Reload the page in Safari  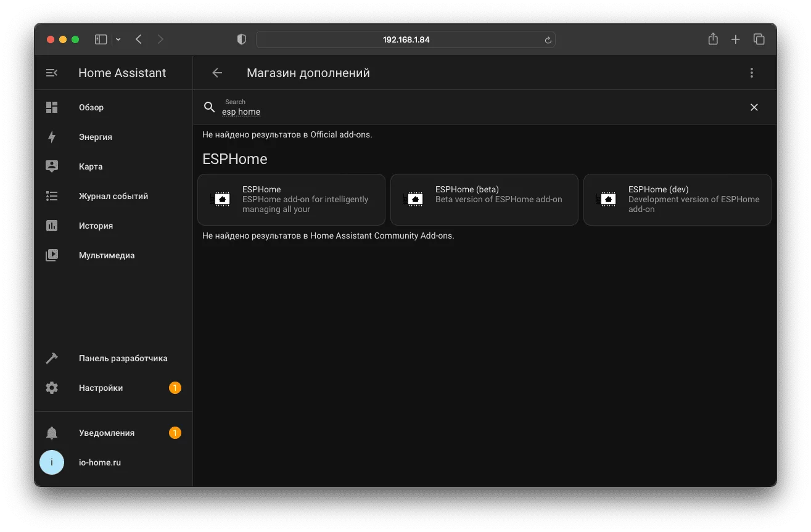(x=548, y=40)
